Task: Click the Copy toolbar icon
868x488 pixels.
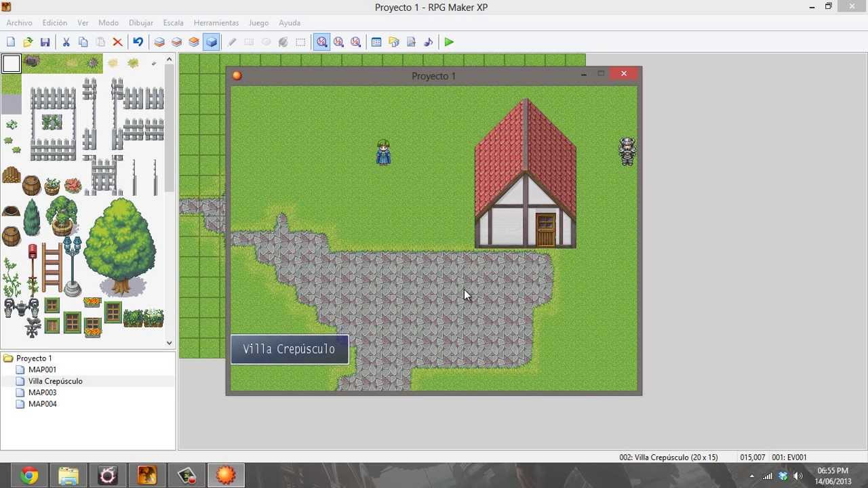Action: click(83, 42)
